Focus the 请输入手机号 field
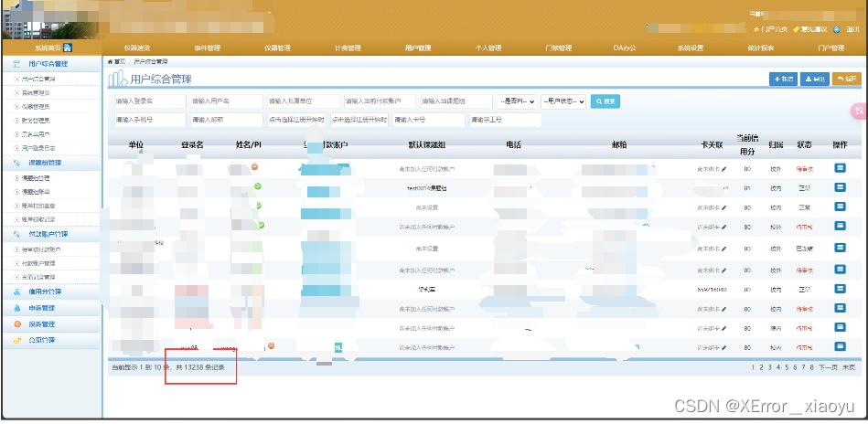The width and height of the screenshot is (868, 424). 150,120
